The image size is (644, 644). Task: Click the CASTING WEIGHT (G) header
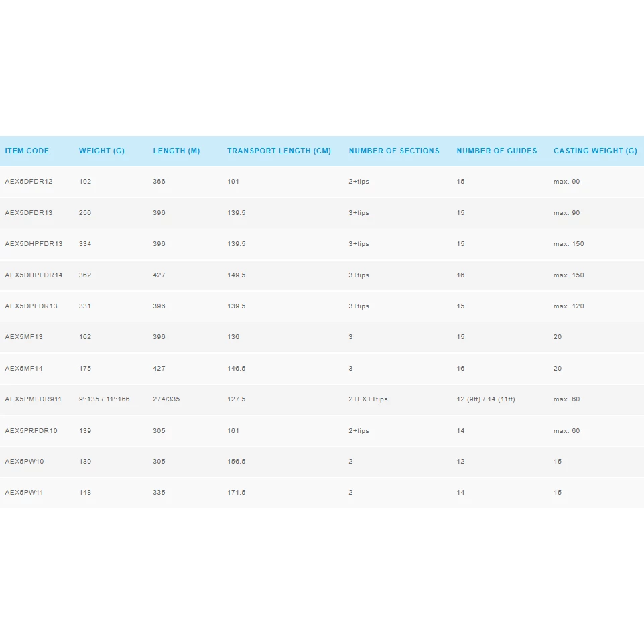click(x=595, y=151)
